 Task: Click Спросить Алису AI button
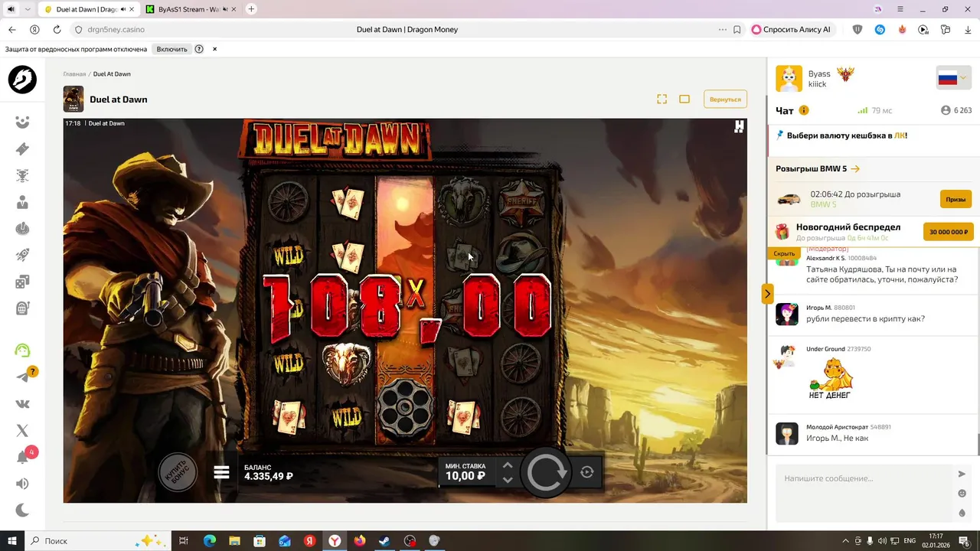click(x=791, y=30)
